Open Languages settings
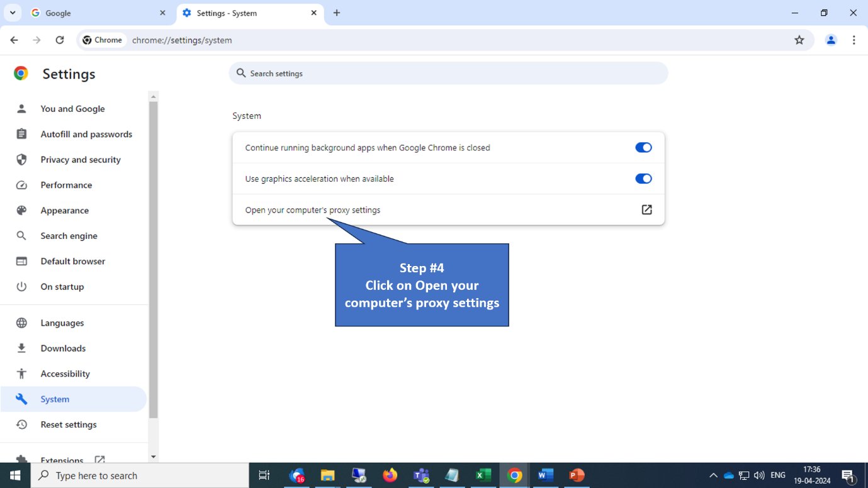Screen dimensions: 868x488 pyautogui.click(x=73, y=323)
